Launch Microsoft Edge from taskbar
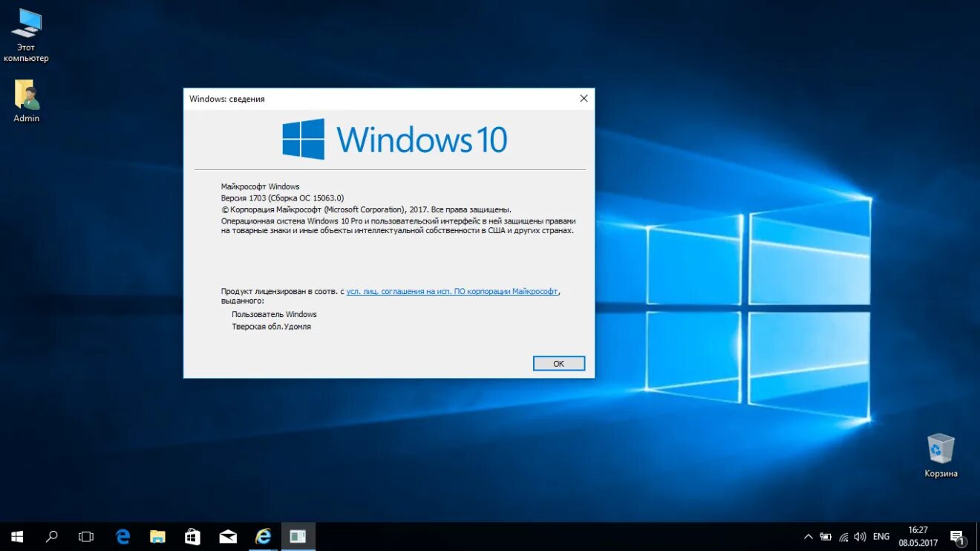Image resolution: width=980 pixels, height=551 pixels. (122, 536)
